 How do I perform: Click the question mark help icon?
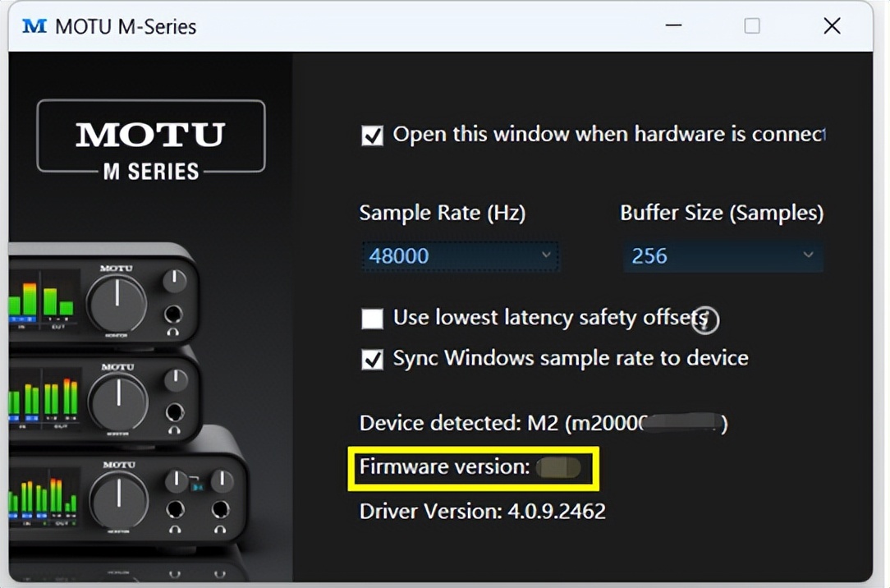tap(704, 320)
